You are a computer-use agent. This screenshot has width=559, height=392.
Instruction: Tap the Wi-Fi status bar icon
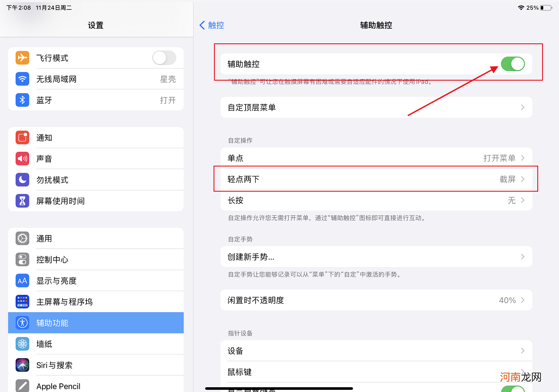pyautogui.click(x=521, y=8)
